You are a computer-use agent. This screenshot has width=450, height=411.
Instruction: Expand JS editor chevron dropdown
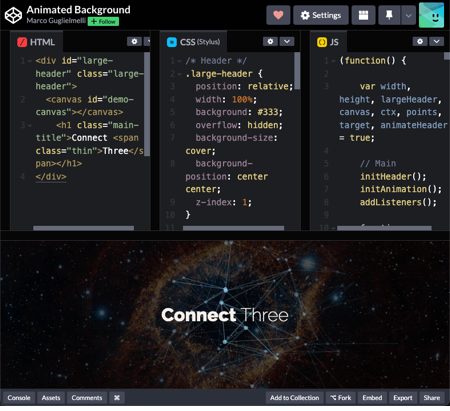point(437,41)
